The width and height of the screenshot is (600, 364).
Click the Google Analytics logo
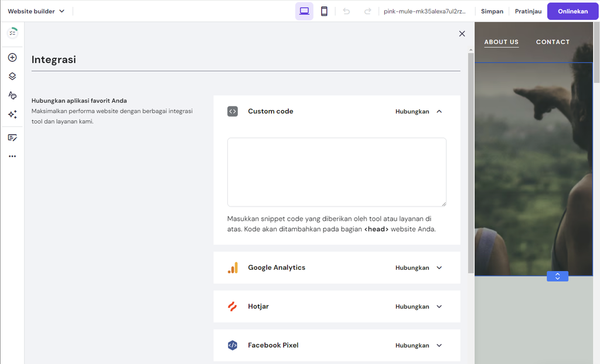pyautogui.click(x=233, y=267)
